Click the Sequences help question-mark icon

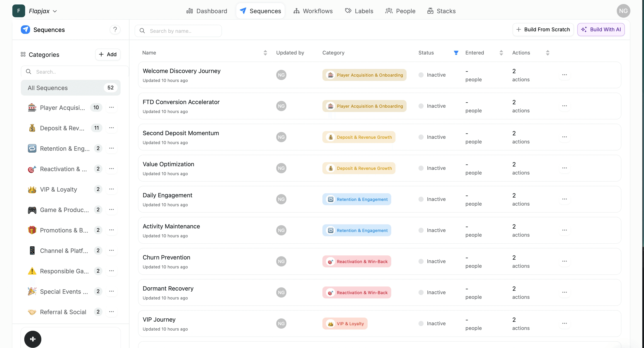(x=115, y=29)
